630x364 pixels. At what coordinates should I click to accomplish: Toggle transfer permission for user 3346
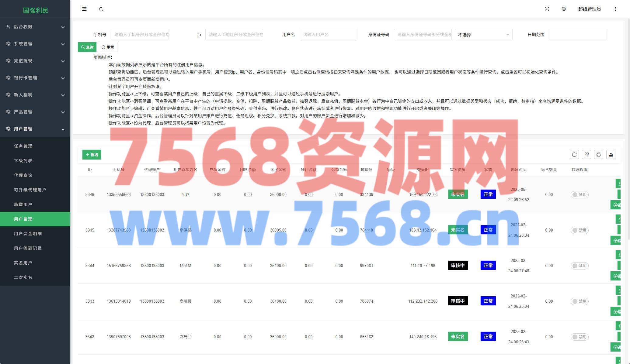(x=579, y=195)
